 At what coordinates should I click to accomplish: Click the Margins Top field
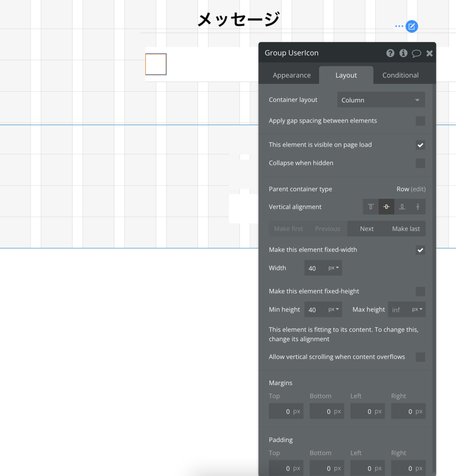(x=286, y=411)
